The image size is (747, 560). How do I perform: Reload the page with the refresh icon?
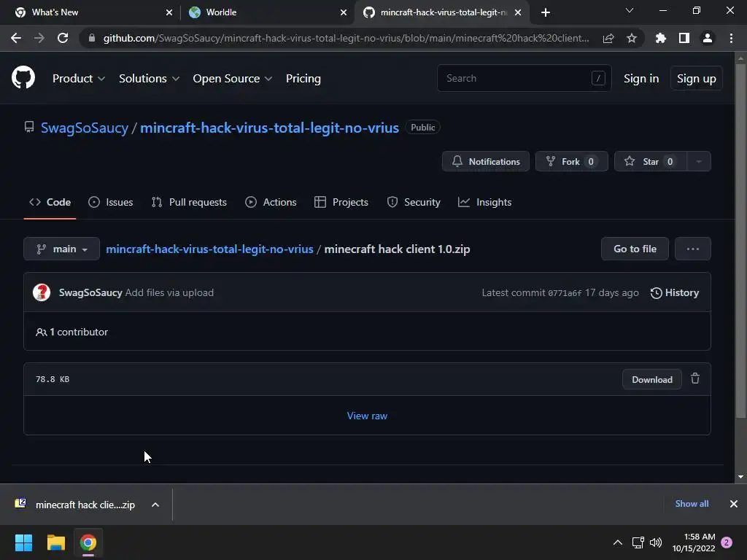(63, 38)
